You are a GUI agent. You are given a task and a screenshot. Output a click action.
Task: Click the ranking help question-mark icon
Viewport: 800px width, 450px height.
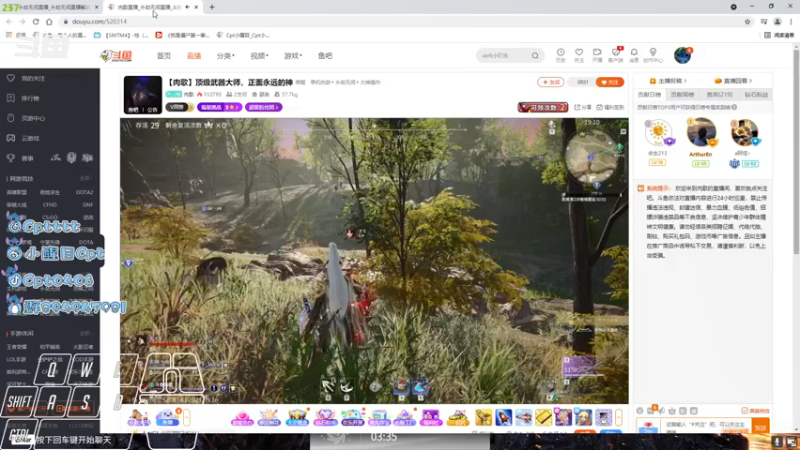pyautogui.click(x=734, y=107)
